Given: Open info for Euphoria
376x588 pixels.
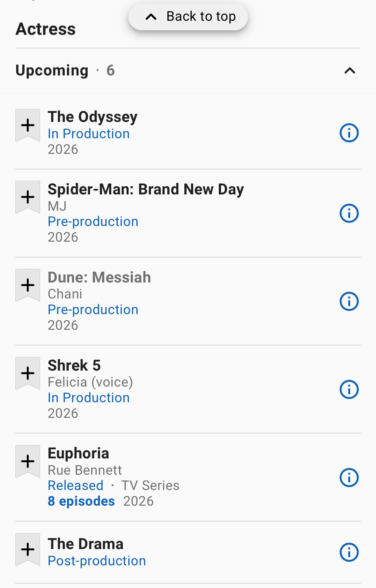Looking at the screenshot, I should 349,478.
